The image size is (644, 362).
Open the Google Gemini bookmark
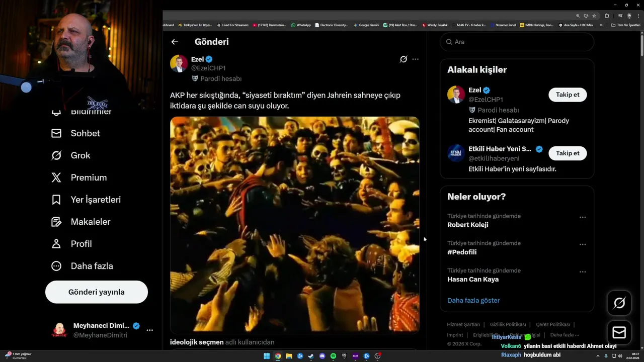[366, 25]
